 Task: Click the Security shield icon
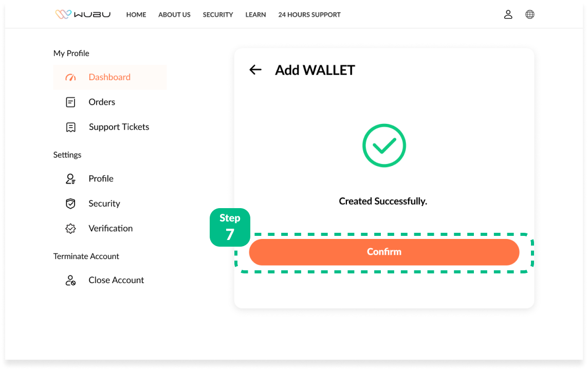click(71, 204)
